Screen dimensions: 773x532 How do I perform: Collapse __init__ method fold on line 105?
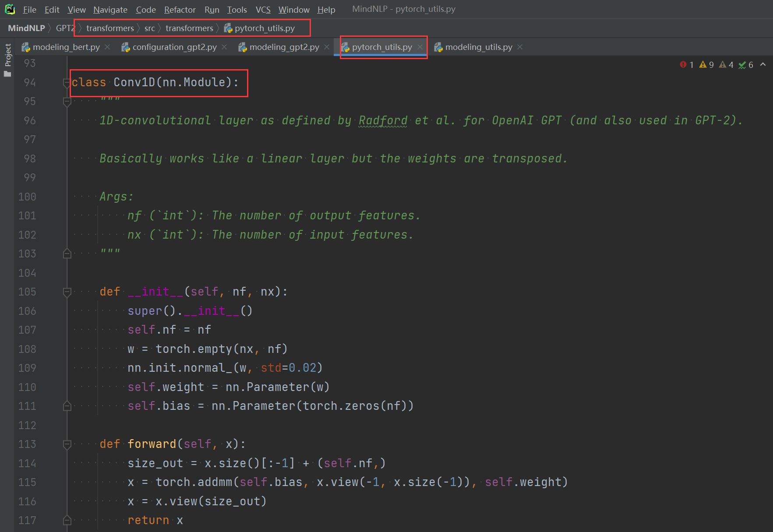click(x=67, y=292)
